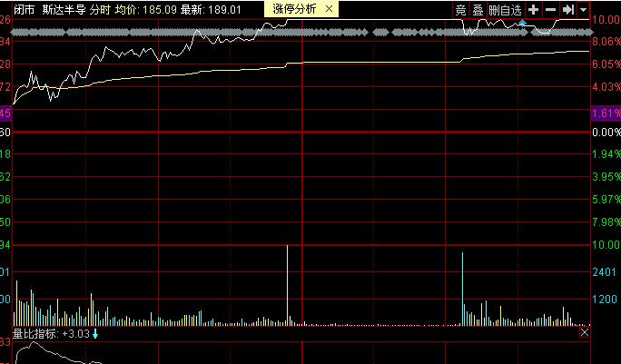Viewport: 621px width, 364px height.
Task: Click the 2401 volume axis label
Action: tap(605, 272)
